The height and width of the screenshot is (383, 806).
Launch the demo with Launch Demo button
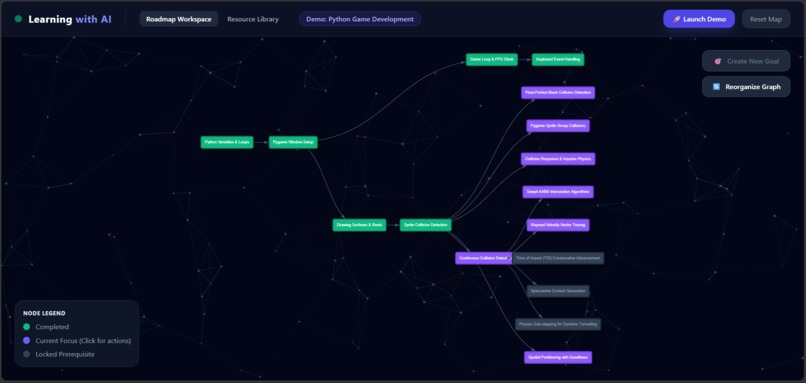(699, 19)
